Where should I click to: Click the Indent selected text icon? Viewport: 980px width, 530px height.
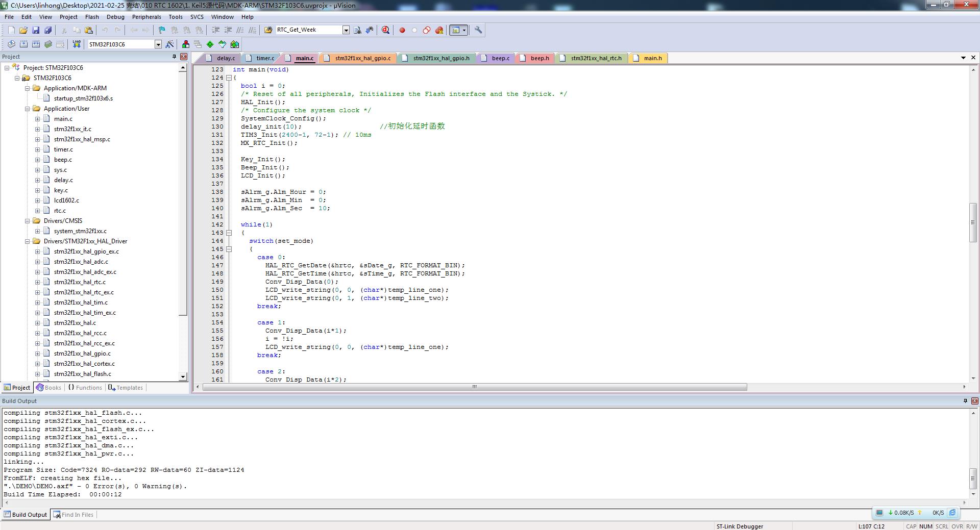[215, 30]
